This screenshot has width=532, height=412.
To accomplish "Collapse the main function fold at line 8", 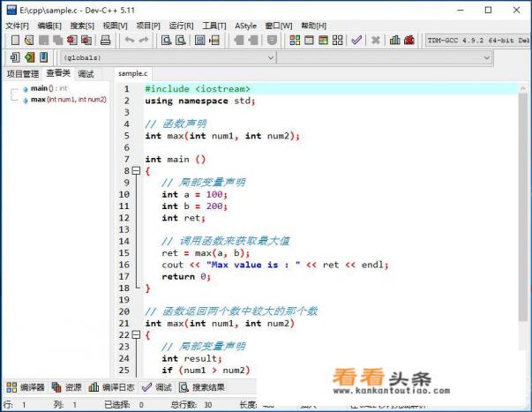I will 136,170.
